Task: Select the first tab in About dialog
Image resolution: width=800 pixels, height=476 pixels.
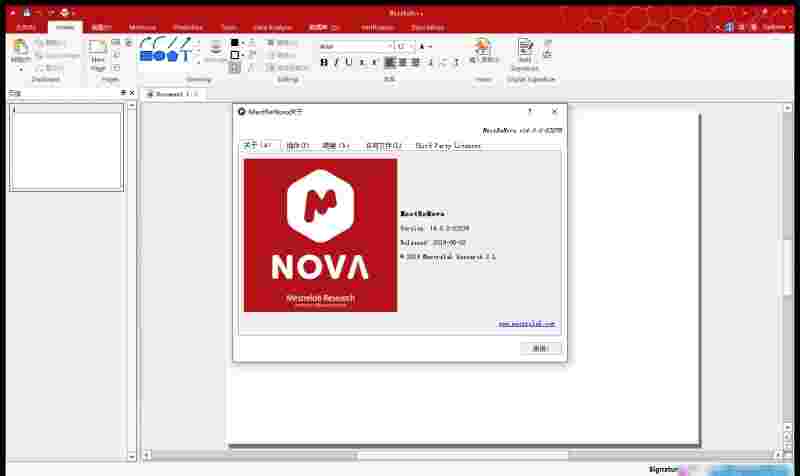Action: [x=260, y=145]
